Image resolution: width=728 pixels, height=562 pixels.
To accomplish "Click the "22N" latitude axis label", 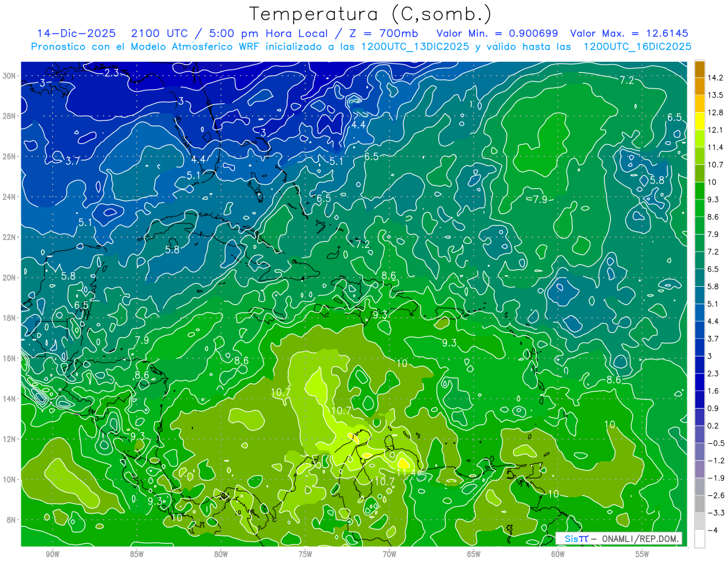I will [10, 237].
